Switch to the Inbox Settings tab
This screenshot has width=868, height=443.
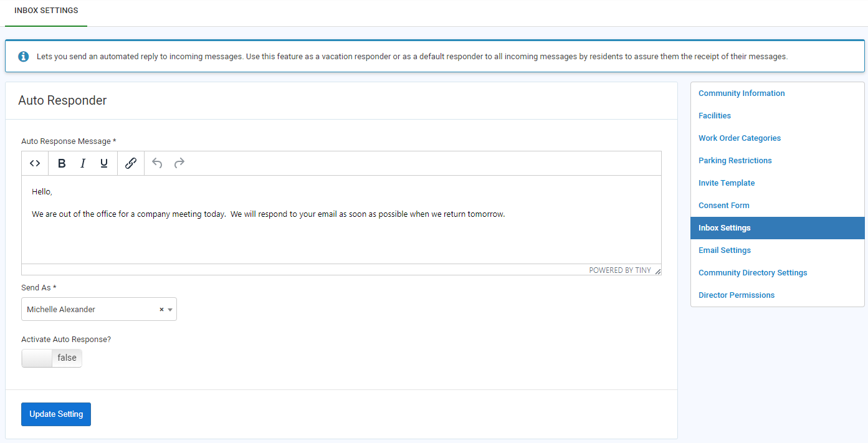click(x=45, y=10)
